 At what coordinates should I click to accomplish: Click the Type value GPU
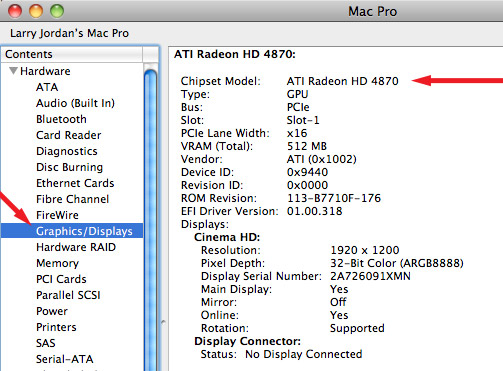pos(297,94)
